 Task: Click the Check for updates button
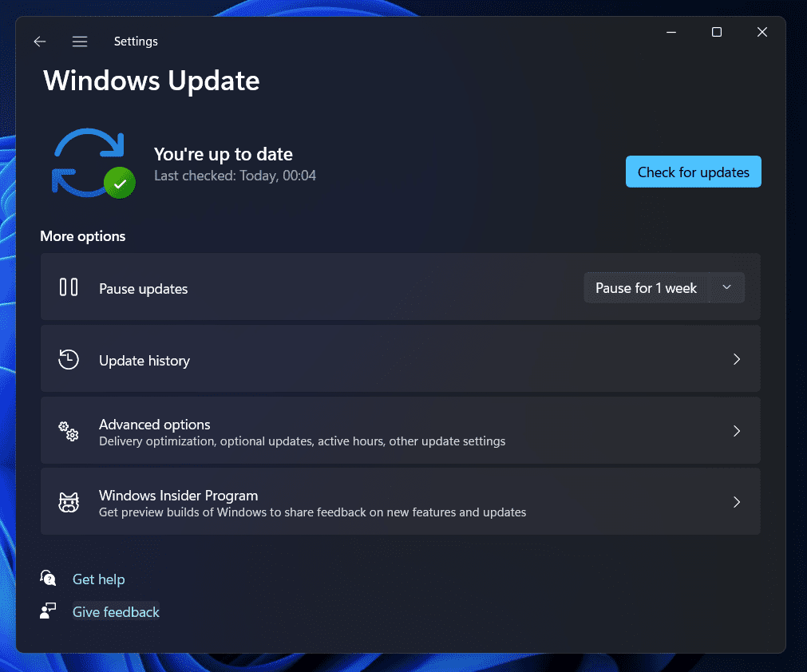point(694,172)
